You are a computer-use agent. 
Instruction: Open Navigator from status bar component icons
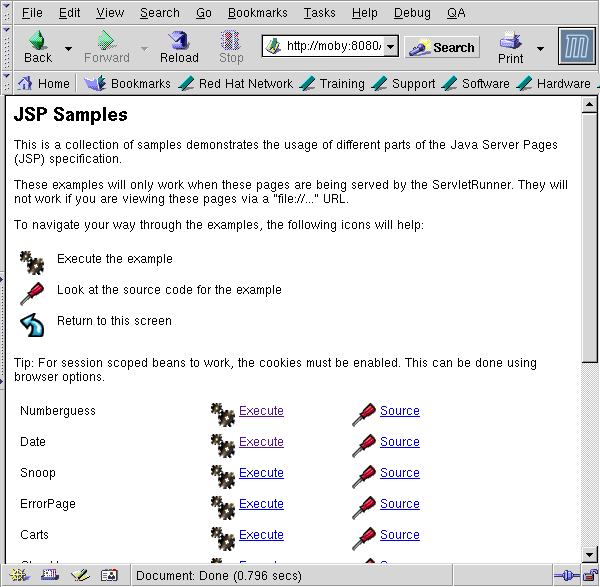coord(20,576)
